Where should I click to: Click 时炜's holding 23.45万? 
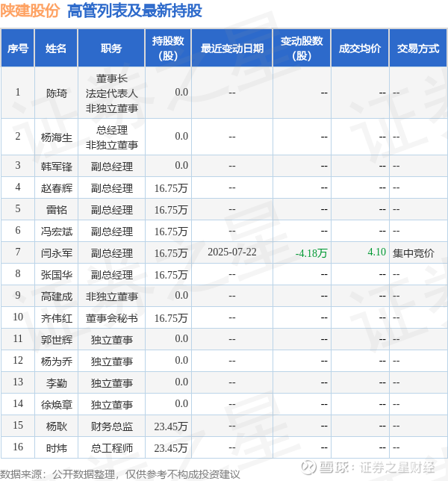171,448
